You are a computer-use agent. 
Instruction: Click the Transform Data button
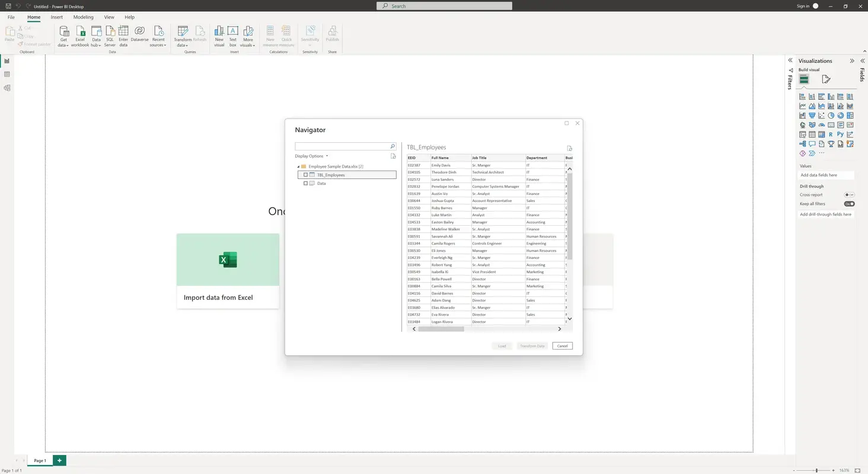click(x=532, y=345)
